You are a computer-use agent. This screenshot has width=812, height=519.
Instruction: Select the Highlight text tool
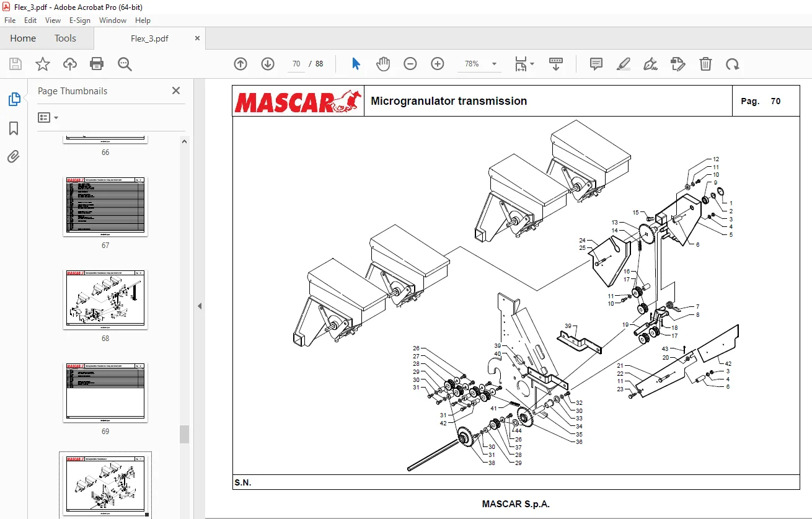point(624,64)
